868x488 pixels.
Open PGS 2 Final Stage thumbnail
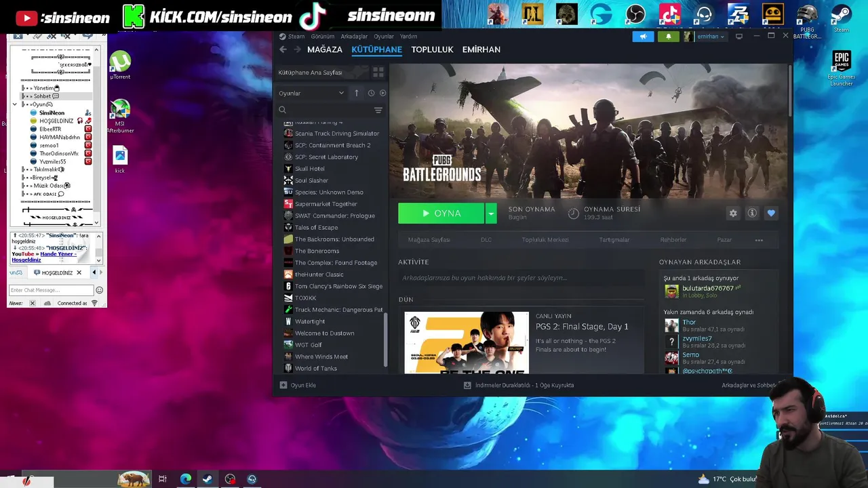467,342
